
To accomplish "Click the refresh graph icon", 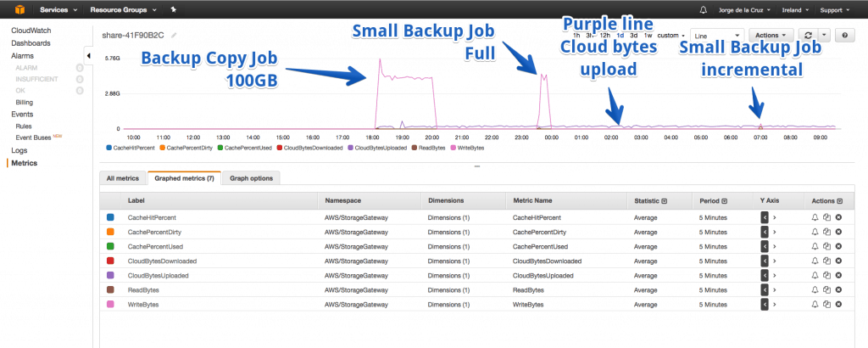I will pos(808,35).
